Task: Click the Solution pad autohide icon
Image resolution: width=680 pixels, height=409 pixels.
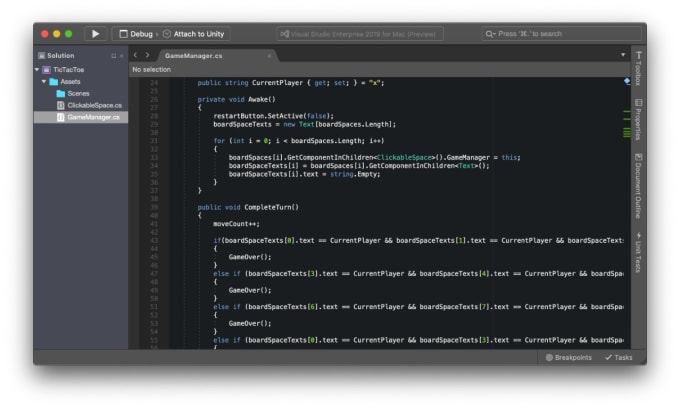Action: tap(114, 56)
